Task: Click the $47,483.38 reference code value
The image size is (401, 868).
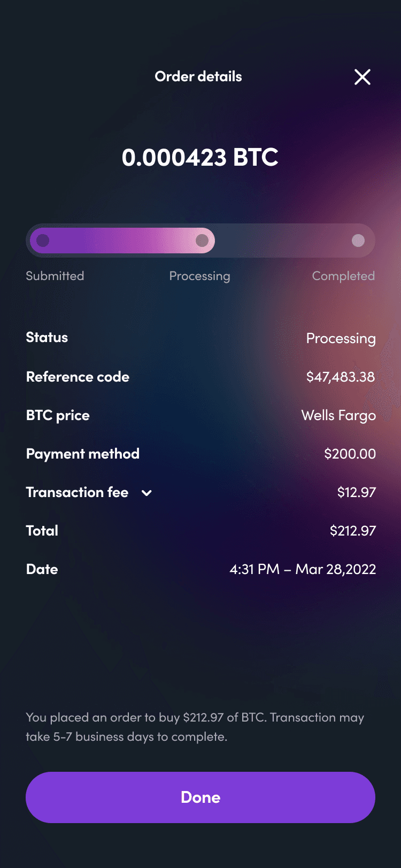Action: pyautogui.click(x=341, y=377)
